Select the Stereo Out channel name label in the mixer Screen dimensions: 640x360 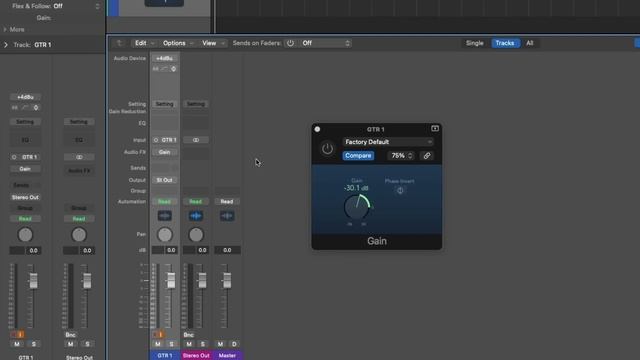tap(196, 356)
